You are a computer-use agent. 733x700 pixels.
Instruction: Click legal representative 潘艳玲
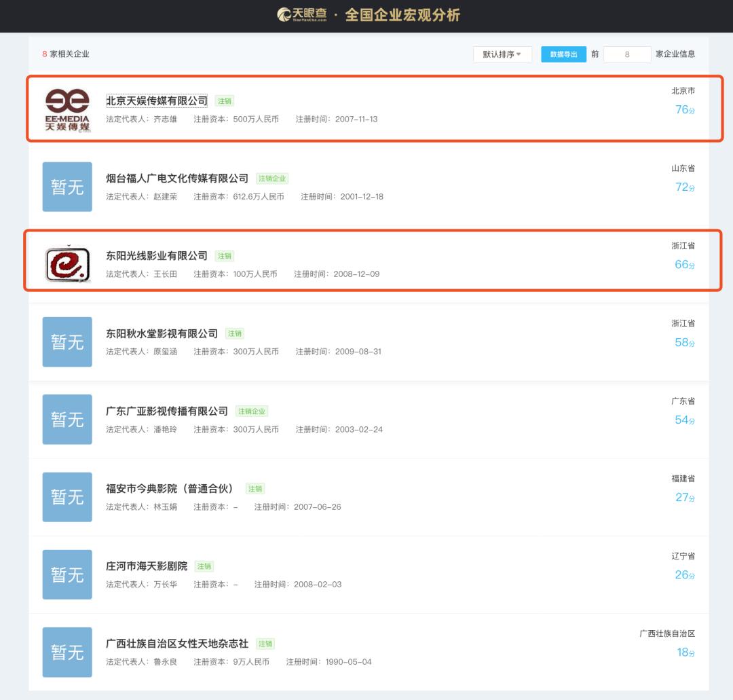coord(166,429)
